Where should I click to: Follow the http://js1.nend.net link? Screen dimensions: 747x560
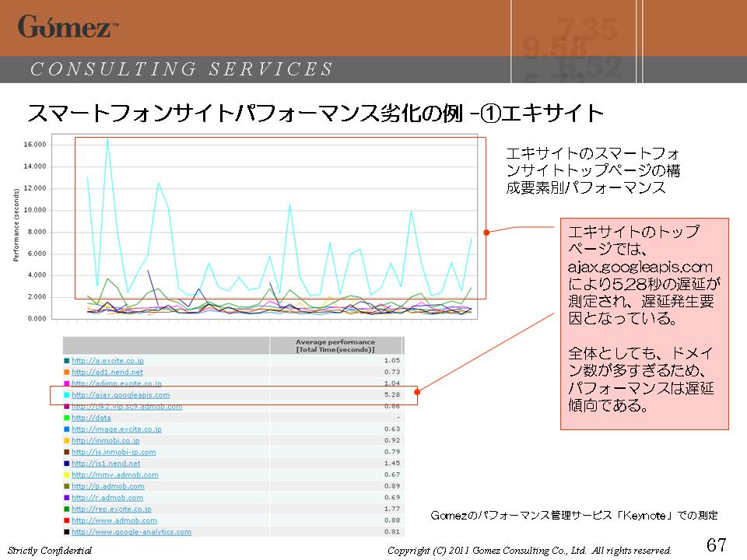point(106,464)
